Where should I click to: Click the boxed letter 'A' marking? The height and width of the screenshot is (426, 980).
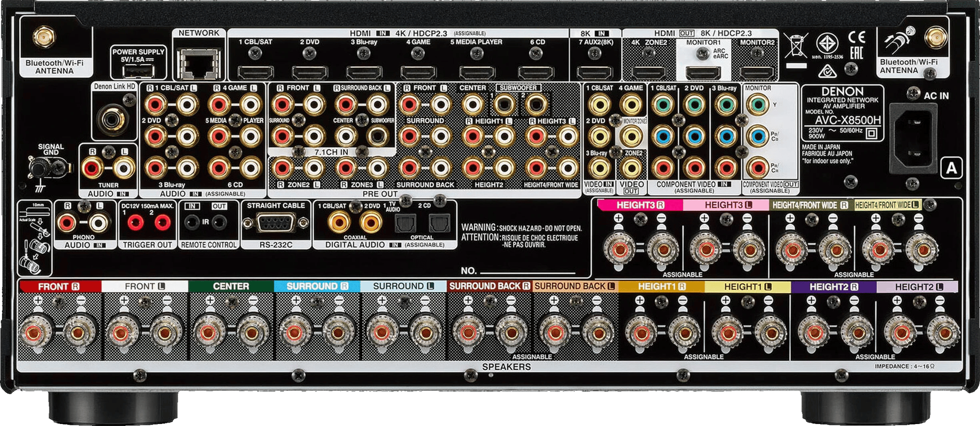[x=951, y=168]
